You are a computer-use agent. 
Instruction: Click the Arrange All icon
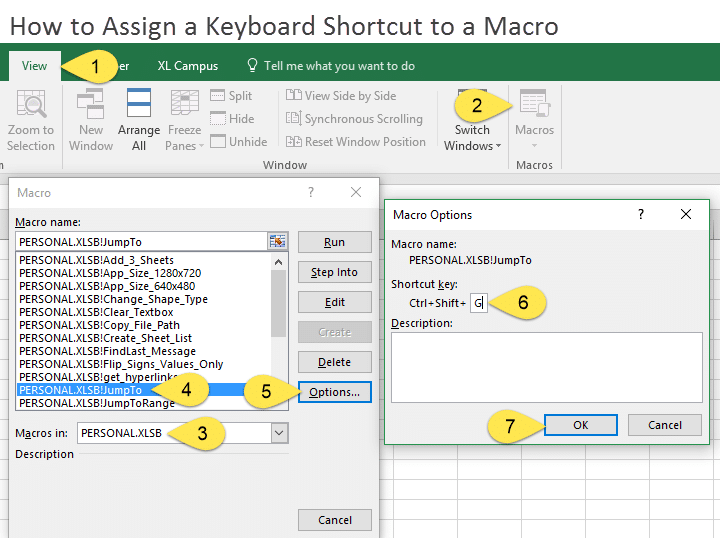coord(139,104)
